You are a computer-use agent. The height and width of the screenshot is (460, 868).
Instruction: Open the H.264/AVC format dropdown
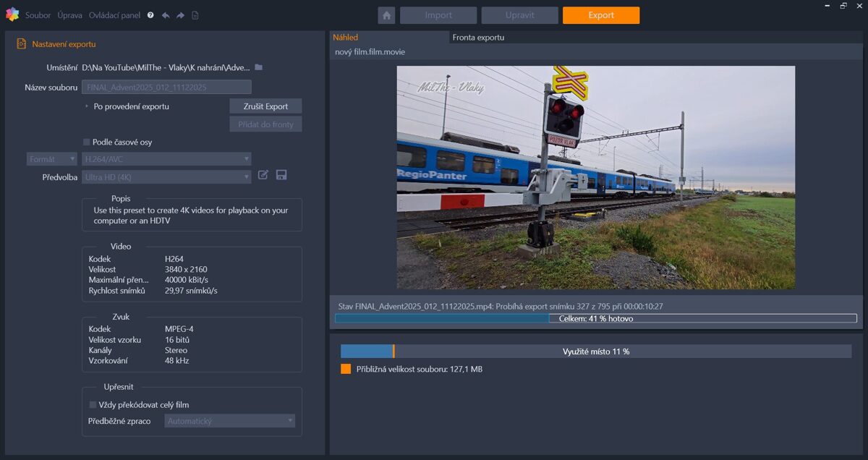[x=166, y=159]
